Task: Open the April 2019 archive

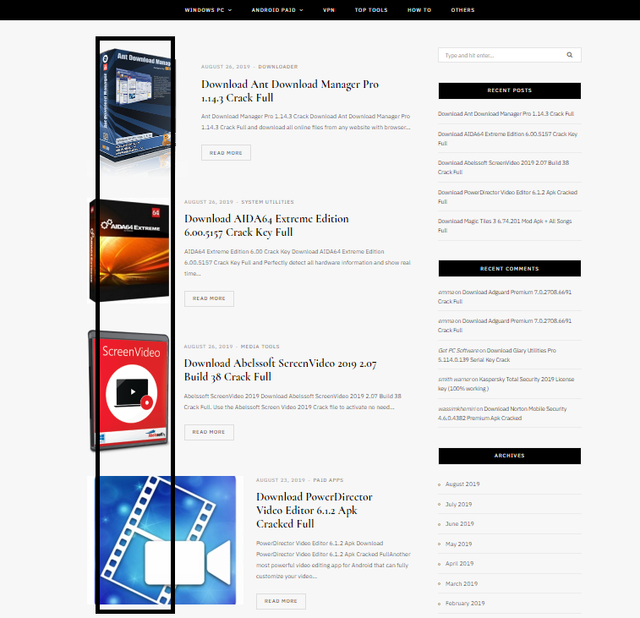Action: coord(459,563)
